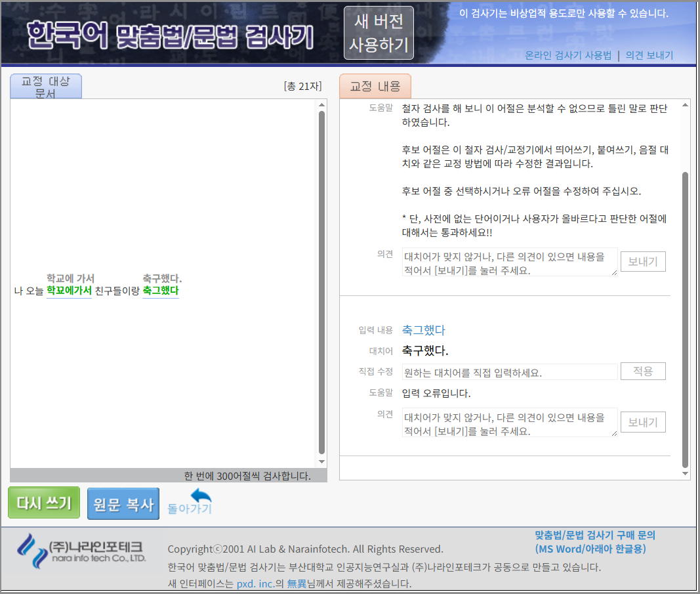The image size is (700, 594).
Task: Open the pxd. inc. footer link
Action: point(255,583)
